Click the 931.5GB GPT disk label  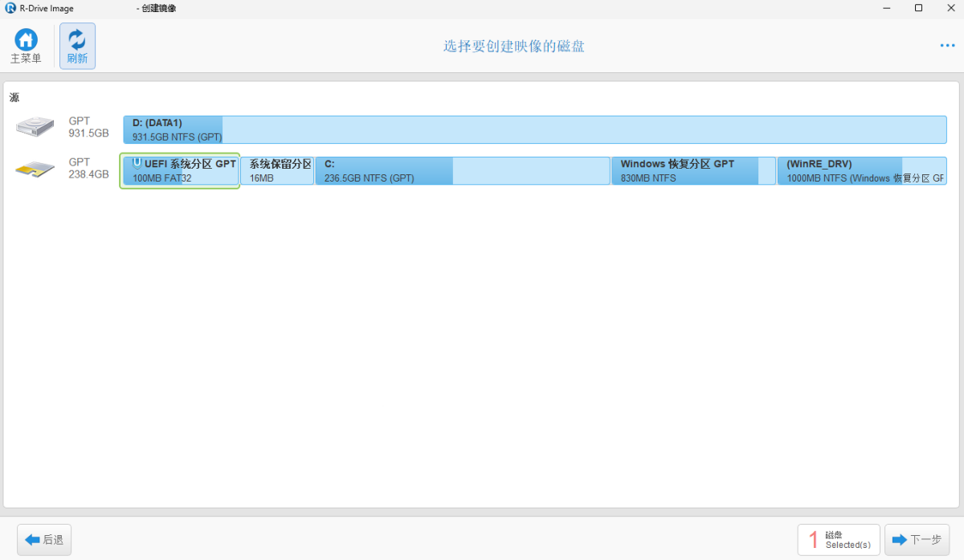tap(88, 127)
